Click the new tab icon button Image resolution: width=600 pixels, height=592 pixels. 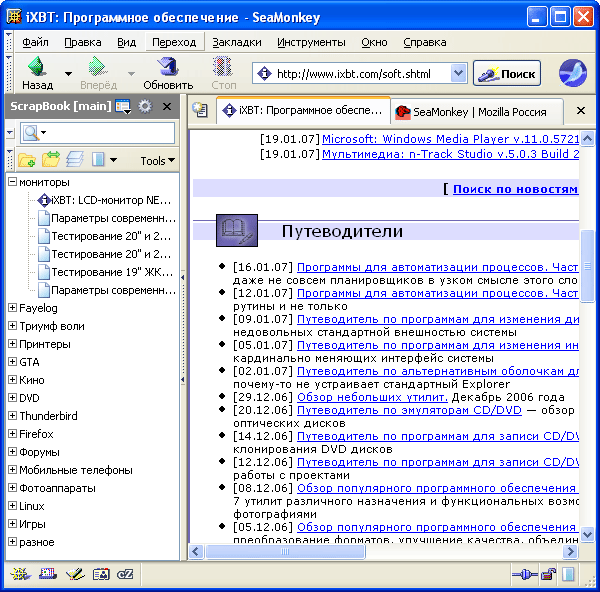pos(200,110)
